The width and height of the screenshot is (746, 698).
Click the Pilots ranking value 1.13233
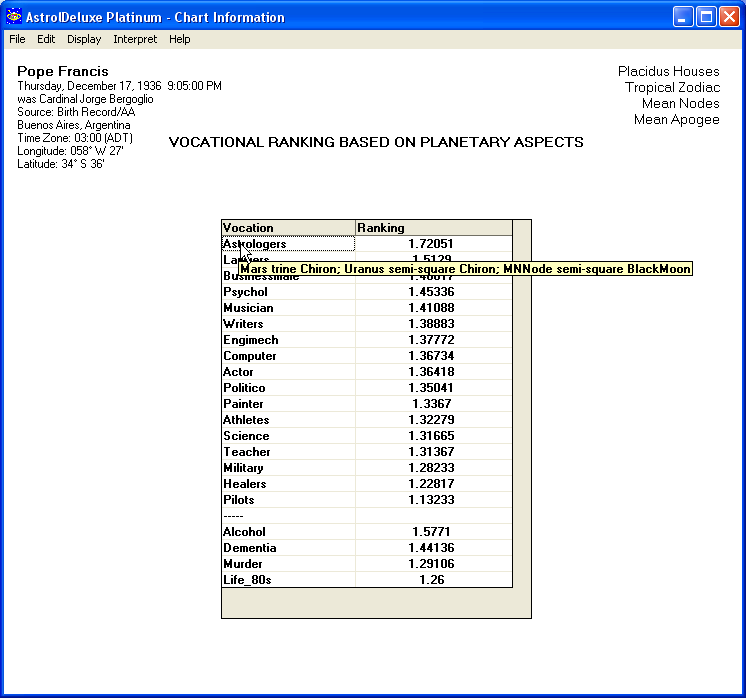[x=432, y=500]
